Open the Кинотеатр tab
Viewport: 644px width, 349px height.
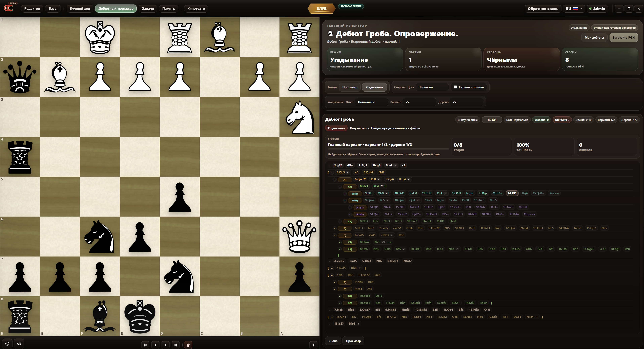[x=196, y=9]
